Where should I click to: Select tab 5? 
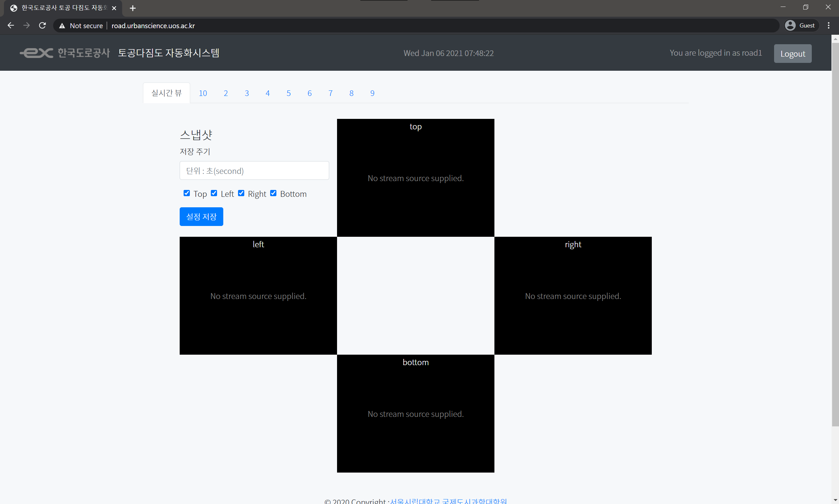point(288,93)
